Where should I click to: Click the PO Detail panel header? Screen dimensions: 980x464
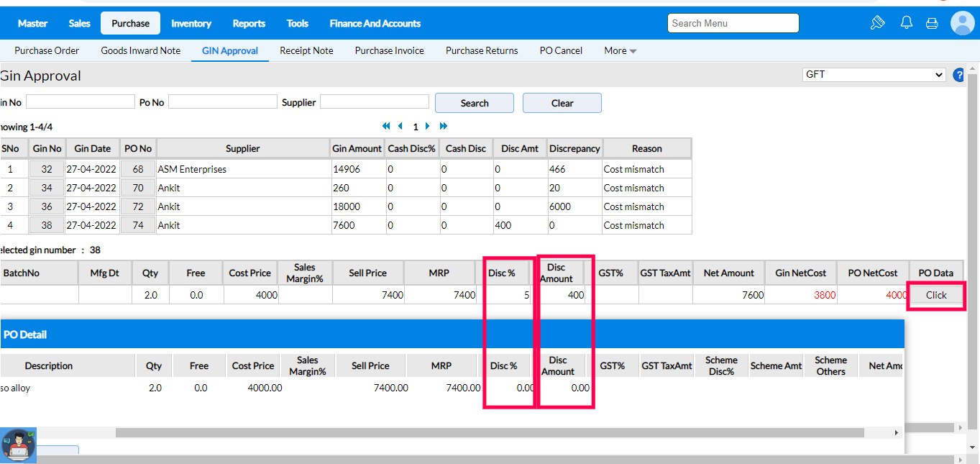click(452, 335)
